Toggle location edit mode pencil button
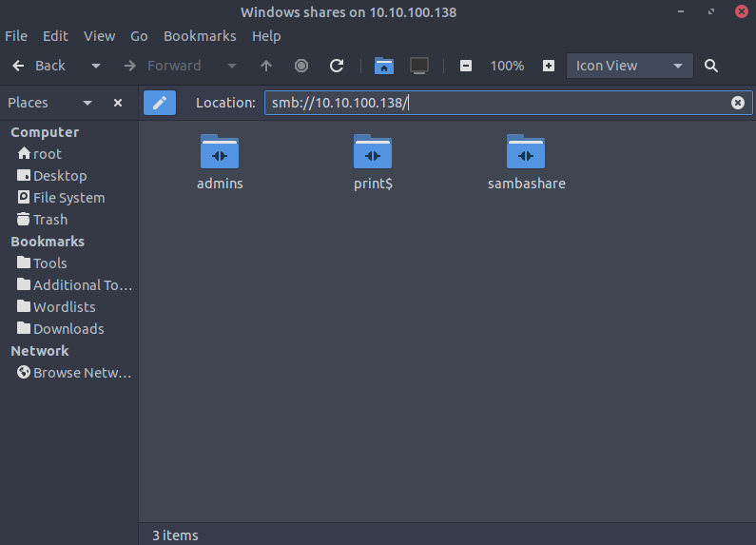The image size is (756, 545). pyautogui.click(x=160, y=103)
